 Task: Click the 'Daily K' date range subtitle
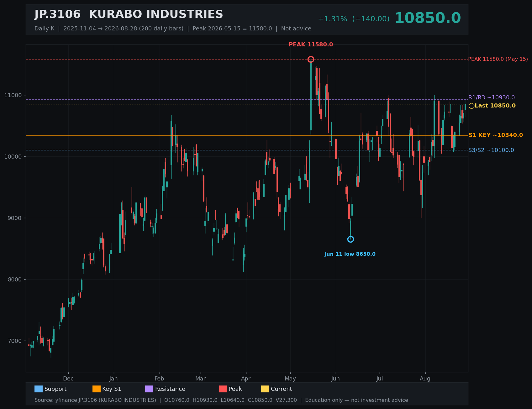pyautogui.click(x=173, y=29)
